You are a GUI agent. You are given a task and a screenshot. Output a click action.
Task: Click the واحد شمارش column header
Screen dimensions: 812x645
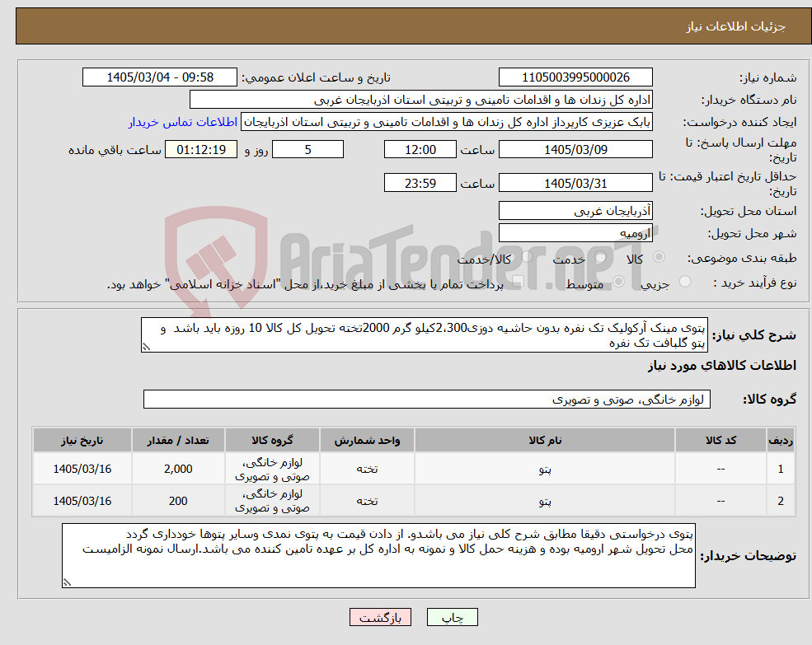[367, 440]
